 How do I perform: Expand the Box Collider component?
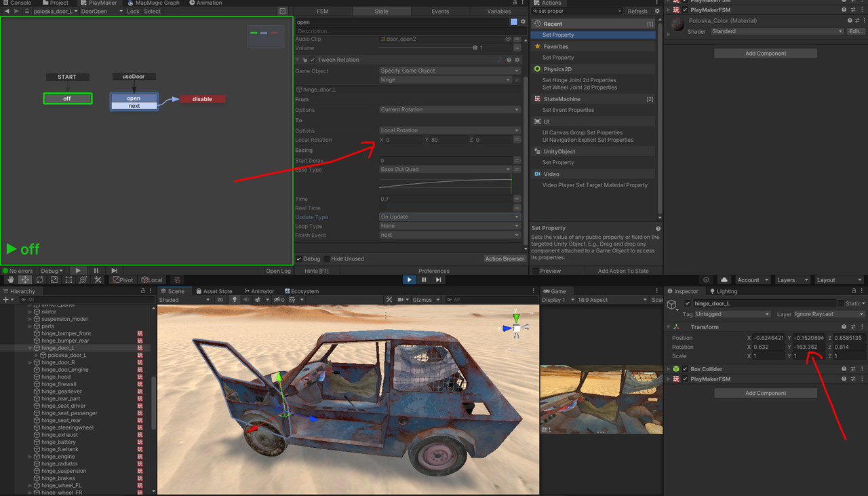click(x=668, y=369)
